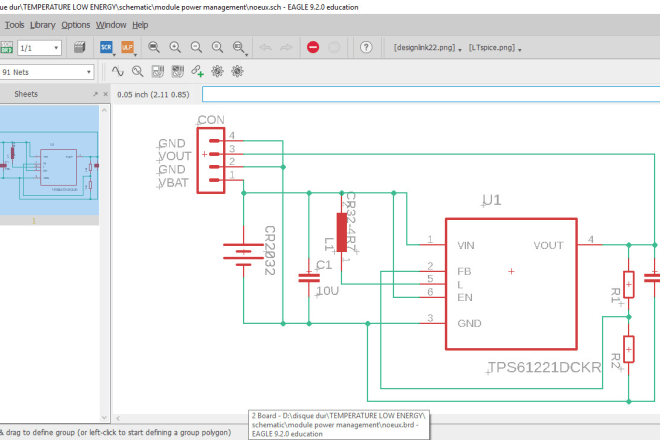Image resolution: width=660 pixels, height=440 pixels.
Task: Open the Options menu
Action: [x=76, y=25]
